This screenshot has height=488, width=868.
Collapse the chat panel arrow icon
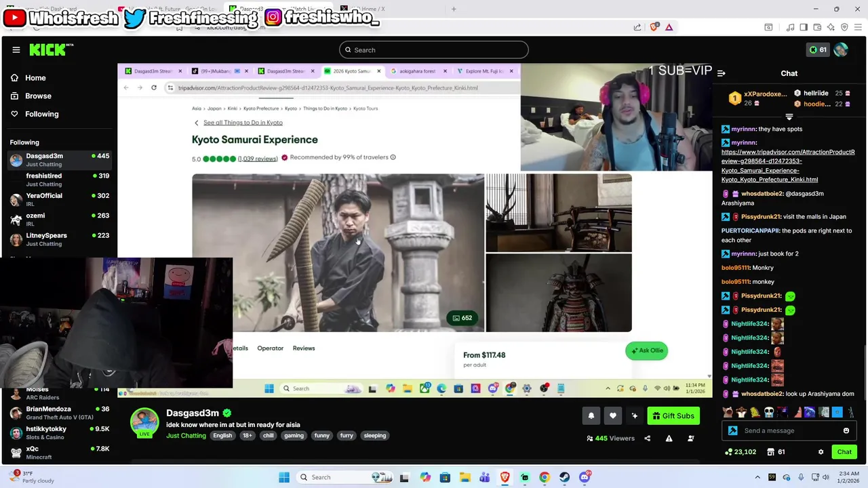[722, 73]
